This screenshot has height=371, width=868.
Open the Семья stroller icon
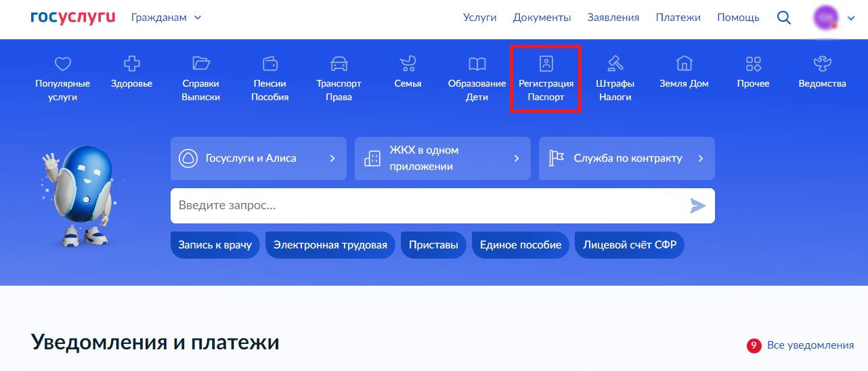pos(408,64)
